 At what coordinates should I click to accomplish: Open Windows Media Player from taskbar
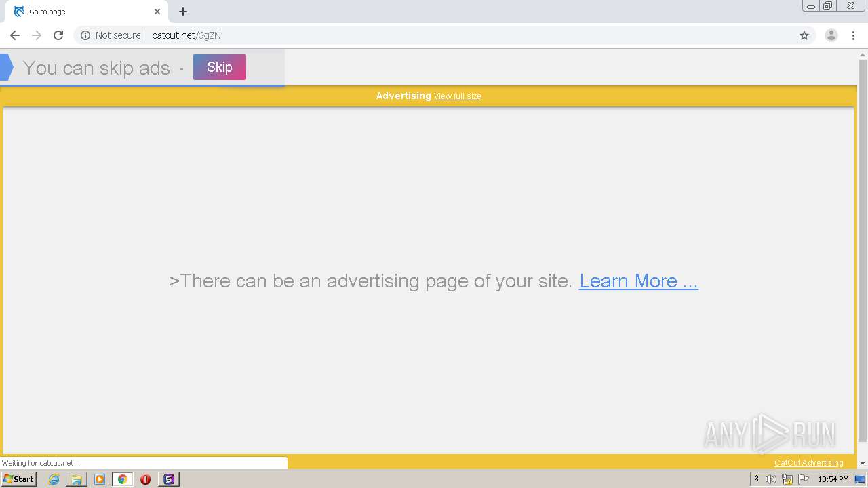coord(100,479)
